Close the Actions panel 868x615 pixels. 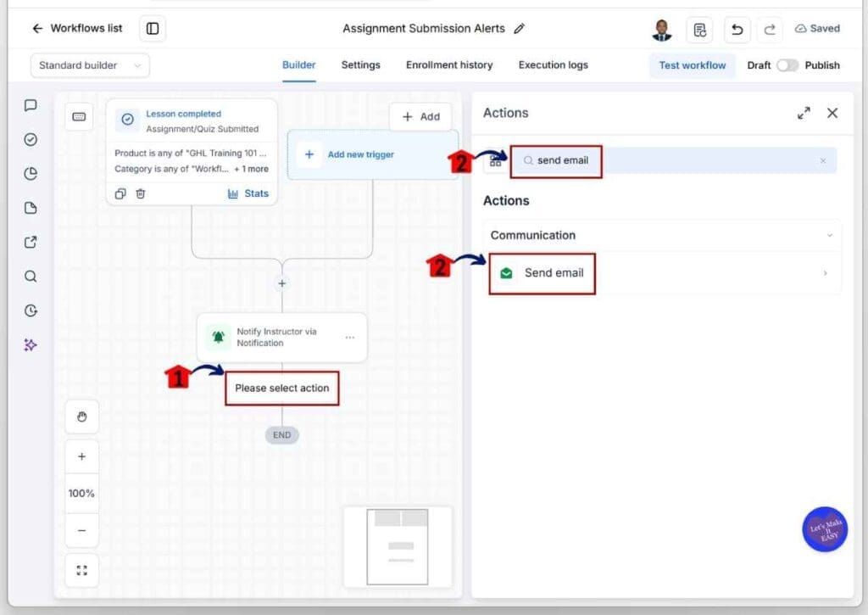(x=832, y=113)
